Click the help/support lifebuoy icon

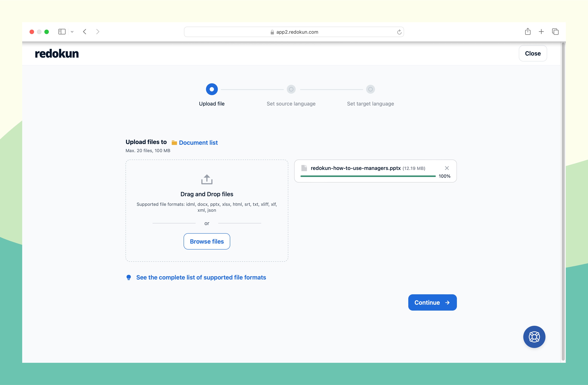pos(534,337)
